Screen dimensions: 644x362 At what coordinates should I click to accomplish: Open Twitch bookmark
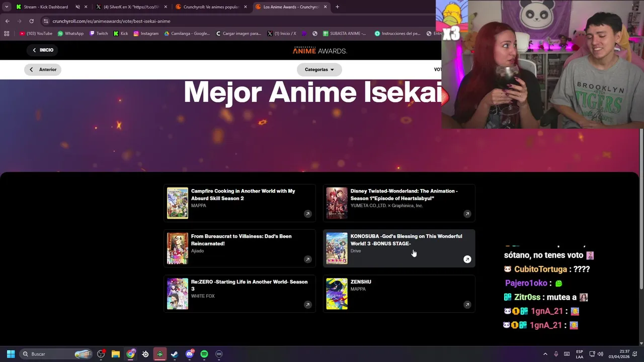pyautogui.click(x=99, y=34)
